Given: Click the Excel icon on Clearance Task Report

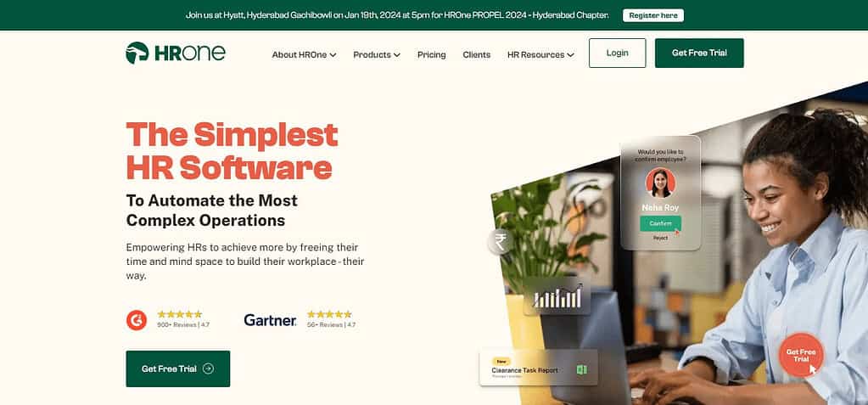Looking at the screenshot, I should pos(582,369).
